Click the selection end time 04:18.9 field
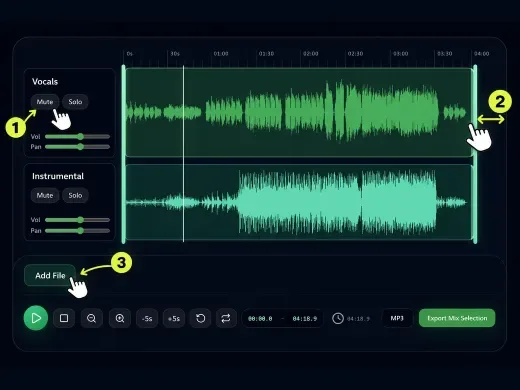 (305, 319)
